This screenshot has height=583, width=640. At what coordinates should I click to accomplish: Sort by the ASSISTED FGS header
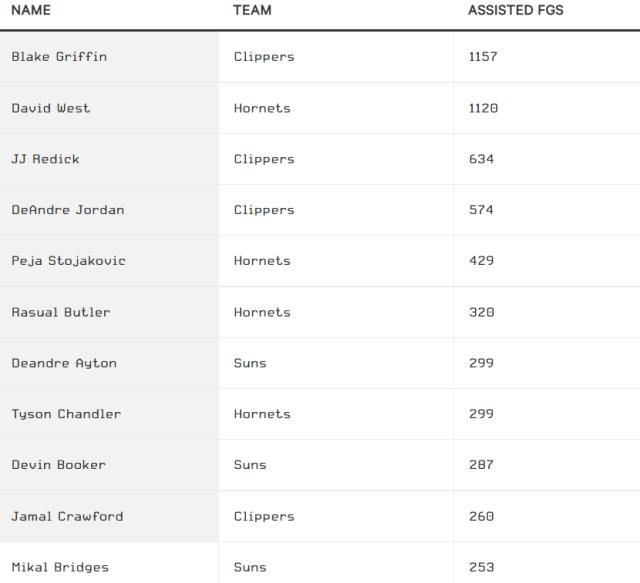(515, 10)
